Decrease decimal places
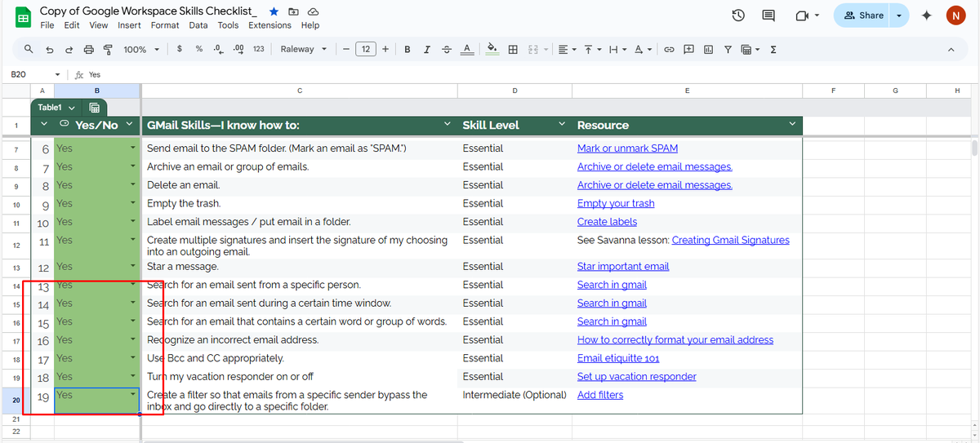 coord(218,49)
